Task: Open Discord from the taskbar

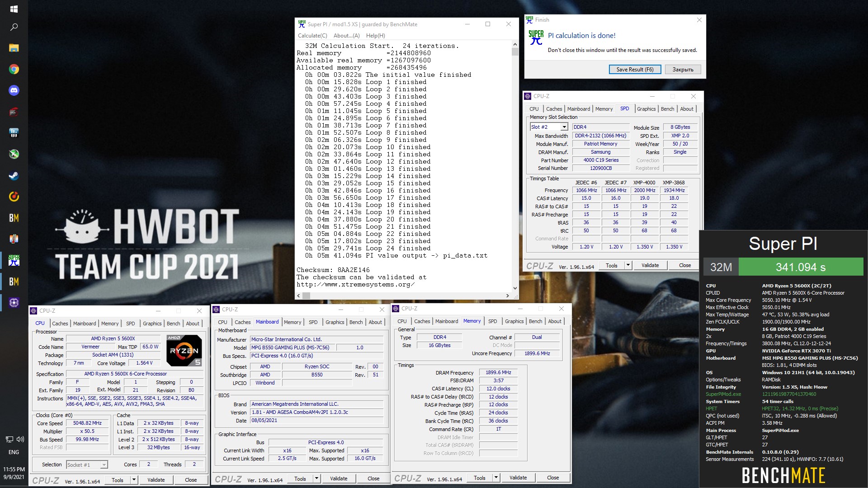Action: (14, 90)
